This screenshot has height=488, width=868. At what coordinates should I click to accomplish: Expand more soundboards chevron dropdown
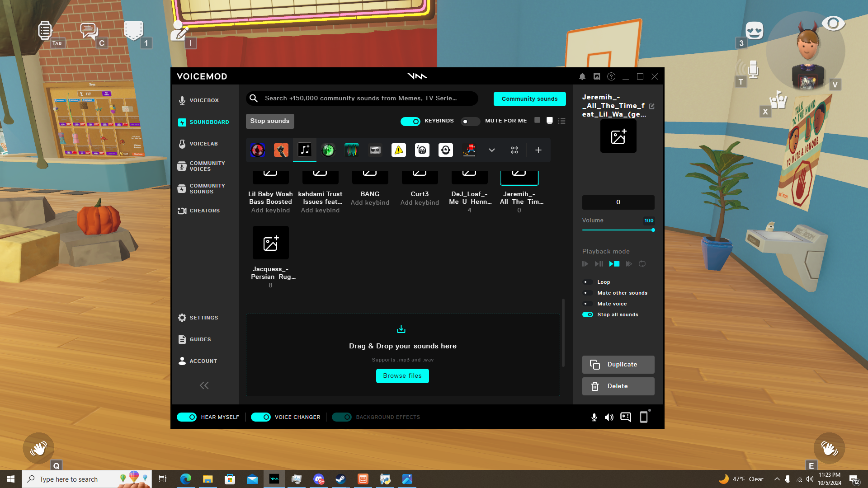pos(491,150)
